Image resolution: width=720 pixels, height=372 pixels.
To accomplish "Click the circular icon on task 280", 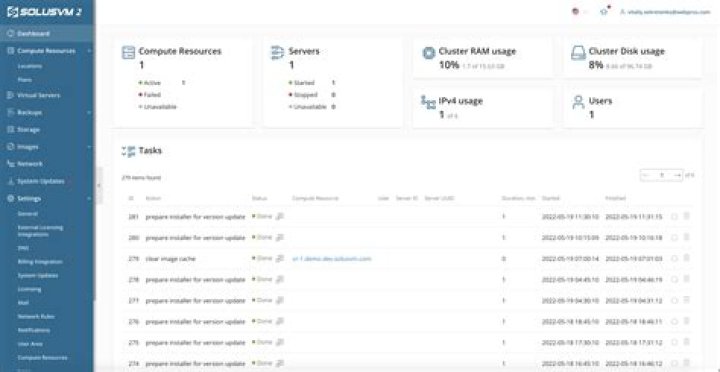I will [x=674, y=237].
